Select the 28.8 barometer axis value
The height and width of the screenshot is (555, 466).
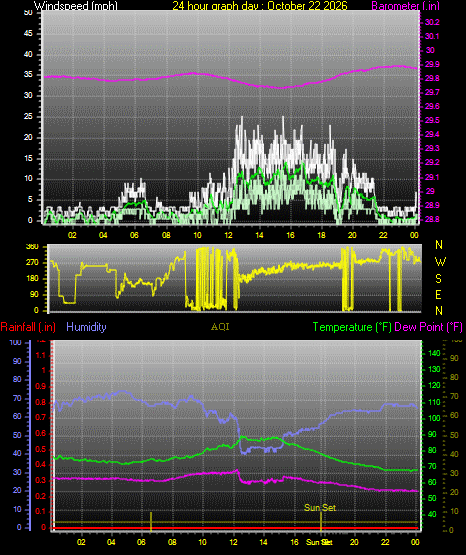coord(432,219)
